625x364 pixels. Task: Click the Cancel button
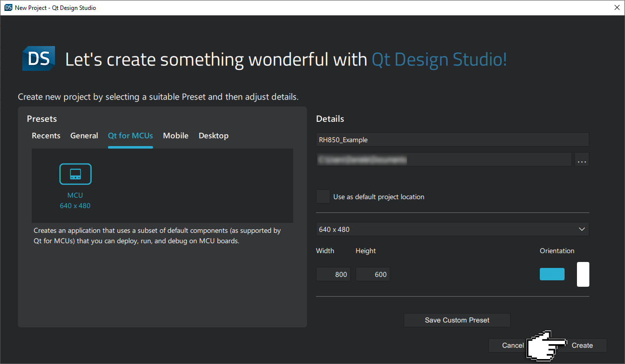point(513,345)
